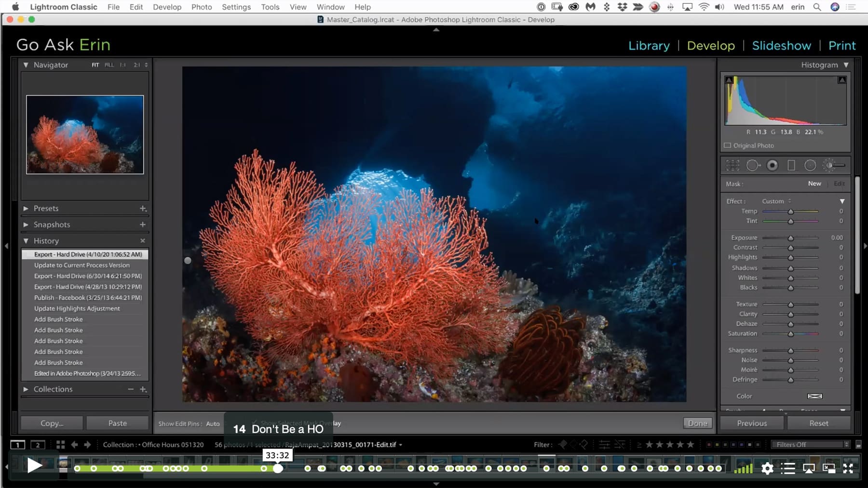
Task: Filter photos by red color label
Action: tap(708, 445)
